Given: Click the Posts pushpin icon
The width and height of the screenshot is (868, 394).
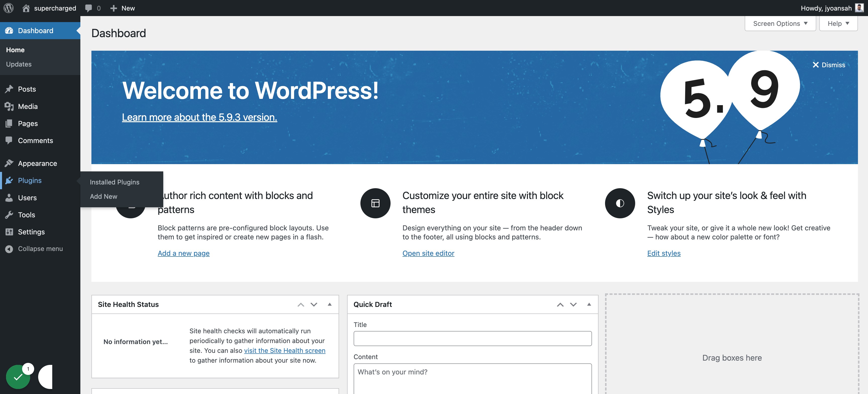Looking at the screenshot, I should pyautogui.click(x=9, y=89).
